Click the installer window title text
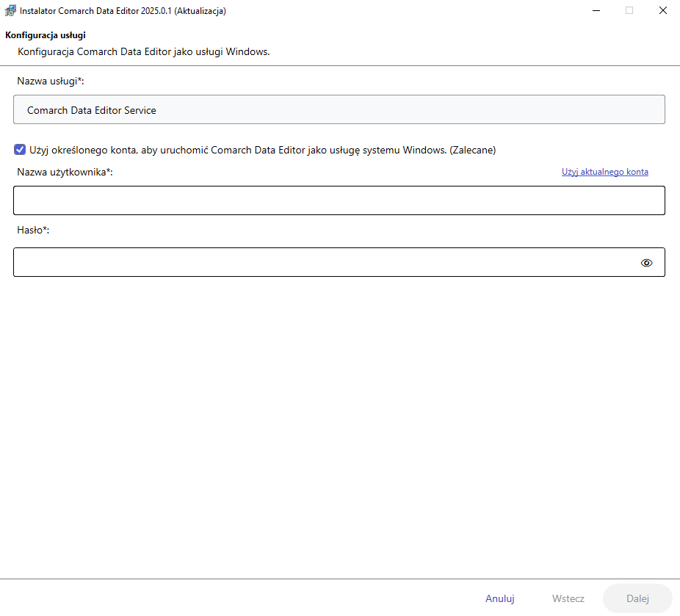Image resolution: width=680 pixels, height=616 pixels. (x=123, y=11)
